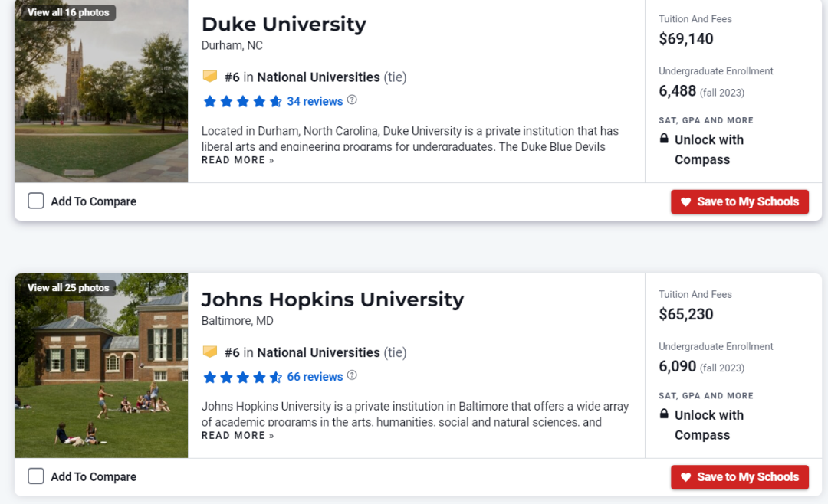This screenshot has width=828, height=504.
Task: Click the lock icon in Johns Hopkins' Compass section
Action: (x=664, y=414)
